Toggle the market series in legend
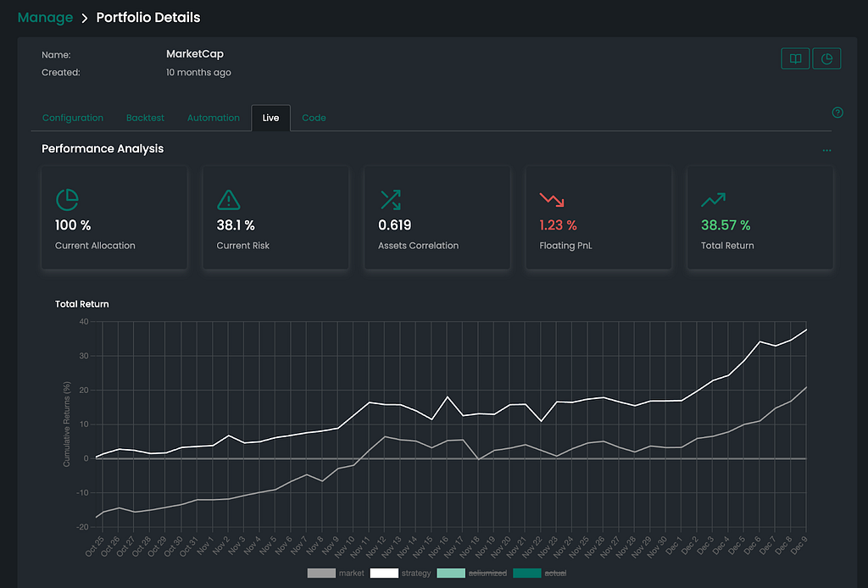This screenshot has width=868, height=588. tap(336, 573)
